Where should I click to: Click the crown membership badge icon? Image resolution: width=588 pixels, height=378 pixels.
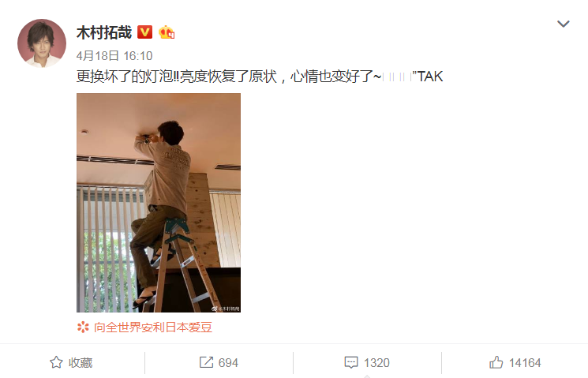click(x=167, y=32)
